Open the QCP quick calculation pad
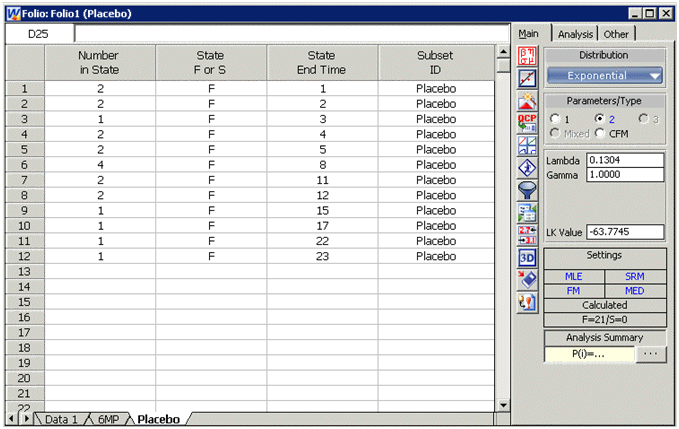This screenshot has width=679, height=429. (527, 123)
